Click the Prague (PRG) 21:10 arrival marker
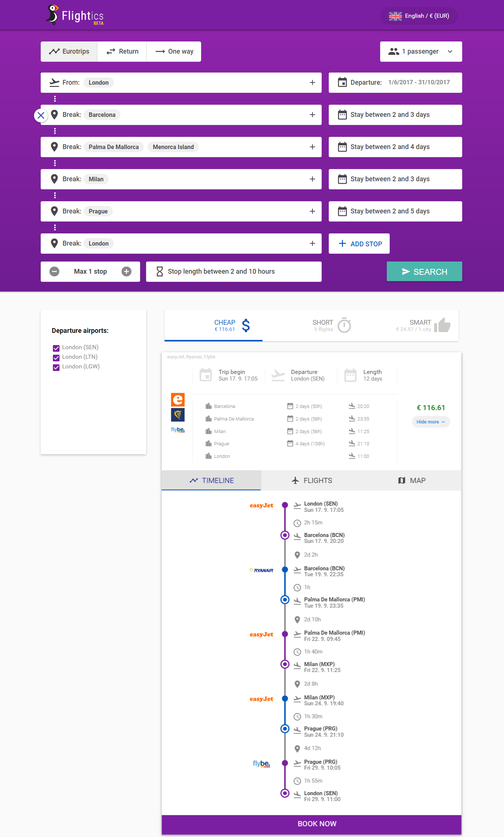 point(285,729)
